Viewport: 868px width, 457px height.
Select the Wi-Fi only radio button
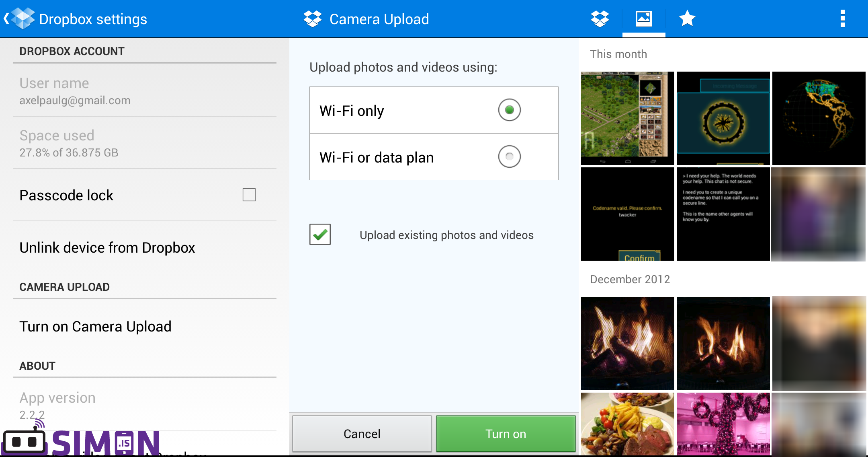pyautogui.click(x=509, y=109)
